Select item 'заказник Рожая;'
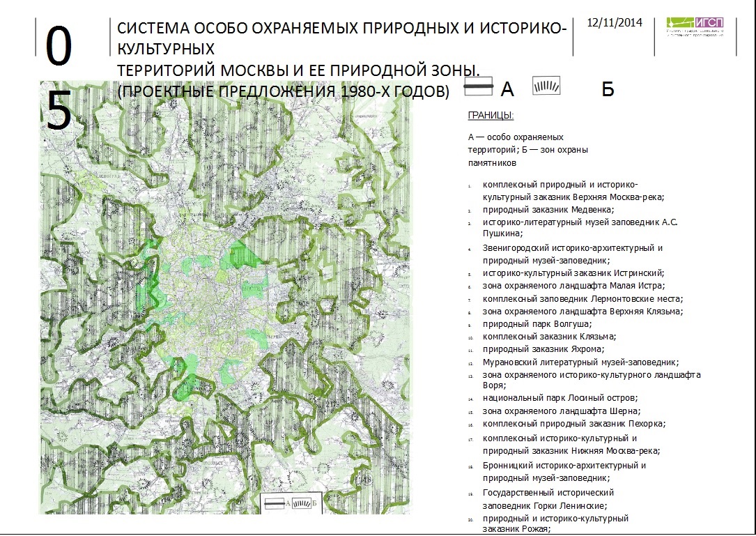 tap(516, 529)
